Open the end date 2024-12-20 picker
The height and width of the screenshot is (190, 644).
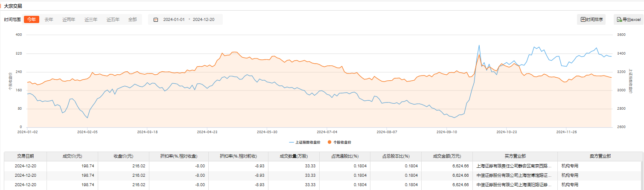click(204, 20)
